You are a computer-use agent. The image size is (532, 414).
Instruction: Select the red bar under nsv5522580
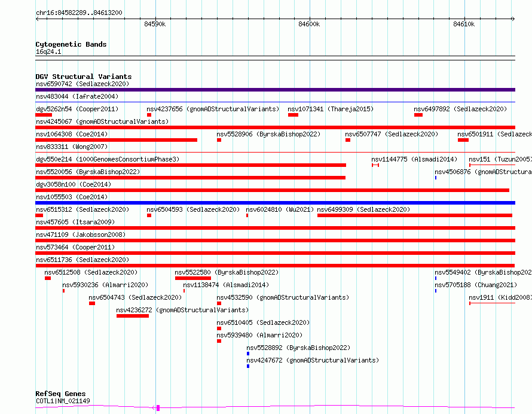[193, 278]
